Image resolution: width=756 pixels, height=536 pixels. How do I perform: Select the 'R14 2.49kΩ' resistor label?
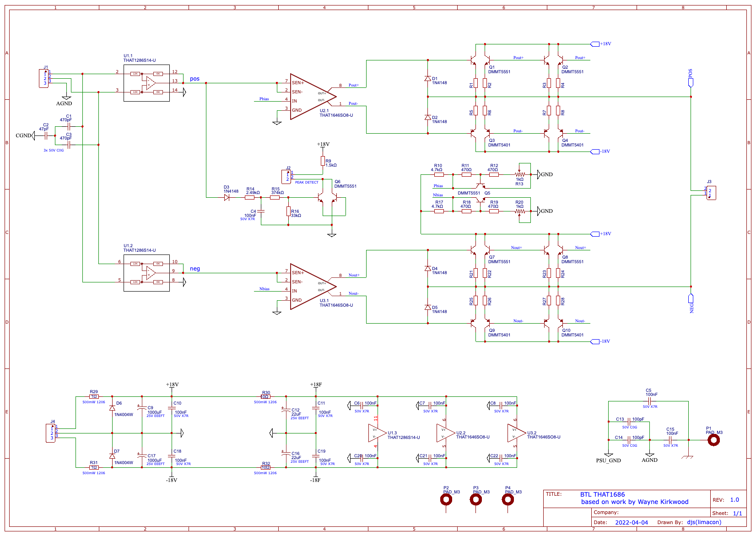pyautogui.click(x=253, y=191)
